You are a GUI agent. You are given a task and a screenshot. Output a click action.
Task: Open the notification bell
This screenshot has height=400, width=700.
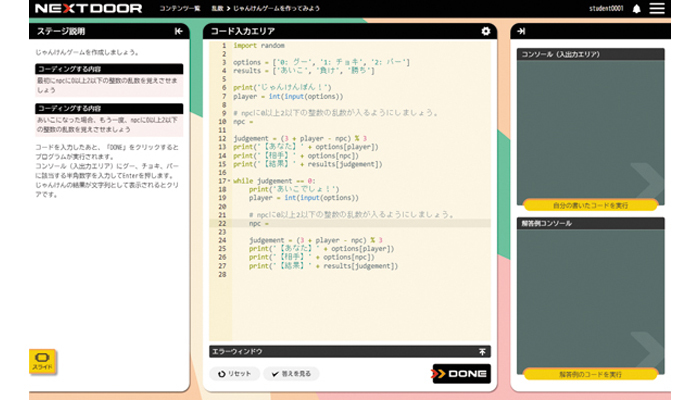point(637,9)
